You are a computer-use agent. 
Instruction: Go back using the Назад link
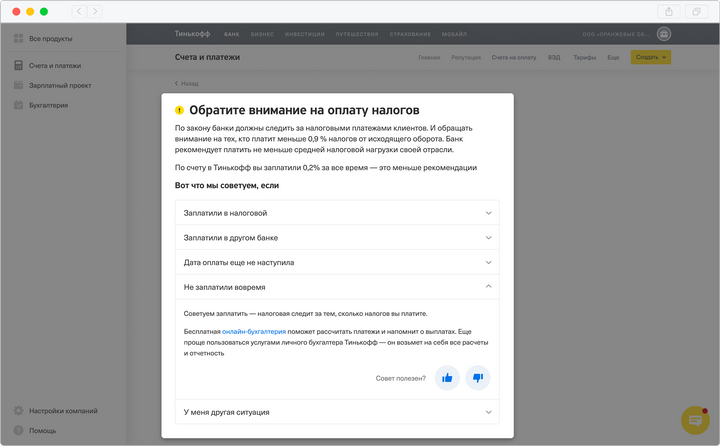tap(187, 84)
